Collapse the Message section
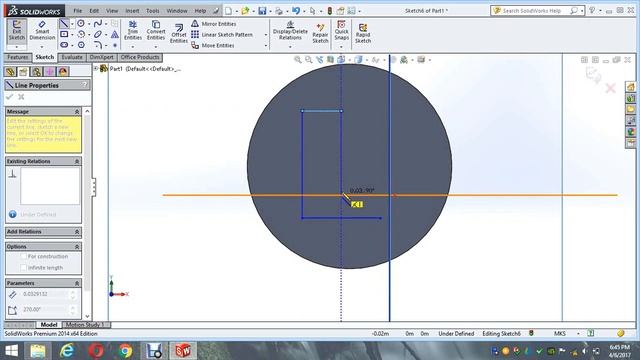 pyautogui.click(x=77, y=111)
